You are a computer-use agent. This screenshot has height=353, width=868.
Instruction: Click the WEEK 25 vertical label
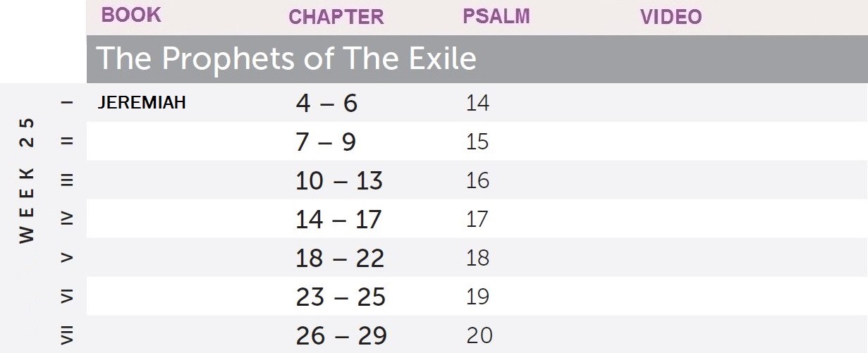(x=27, y=180)
